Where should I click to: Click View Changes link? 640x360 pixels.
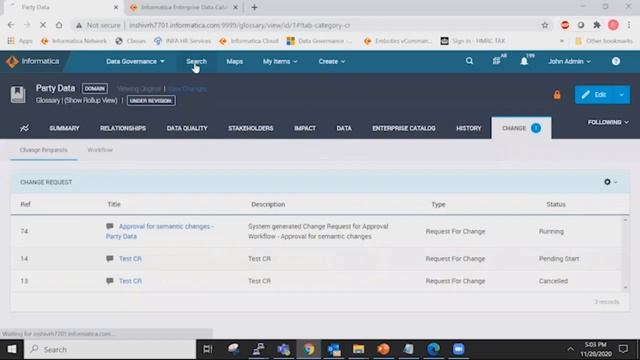tap(188, 89)
